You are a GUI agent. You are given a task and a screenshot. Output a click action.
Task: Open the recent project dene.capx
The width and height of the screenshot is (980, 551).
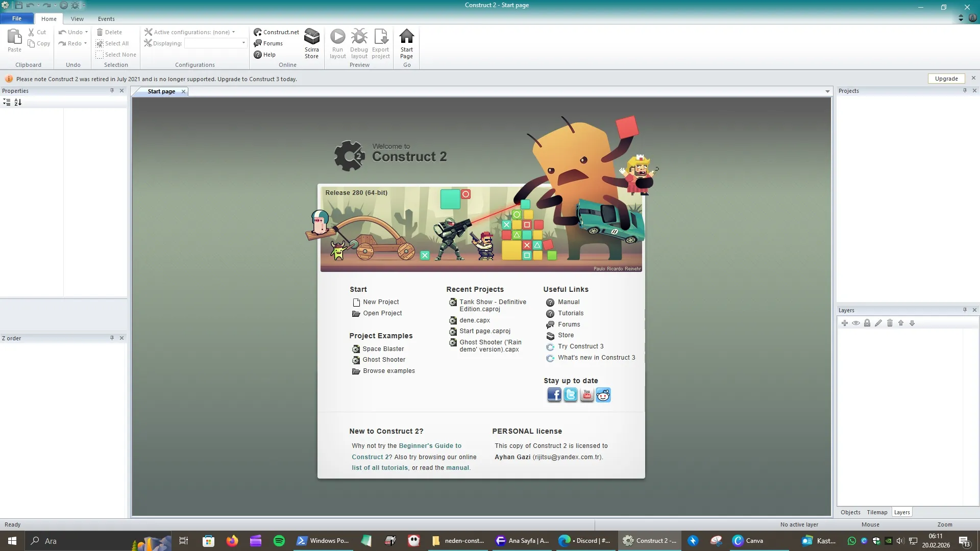[x=474, y=320]
